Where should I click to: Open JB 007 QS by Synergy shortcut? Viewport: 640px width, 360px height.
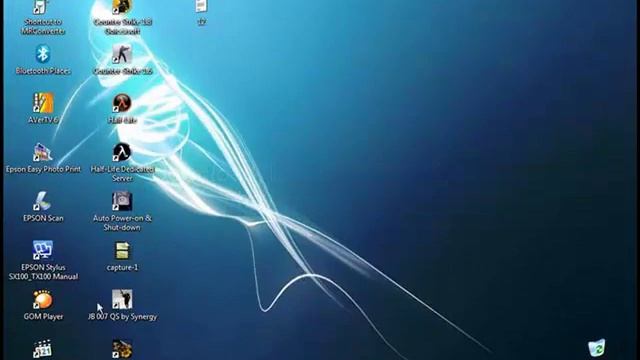click(x=122, y=300)
